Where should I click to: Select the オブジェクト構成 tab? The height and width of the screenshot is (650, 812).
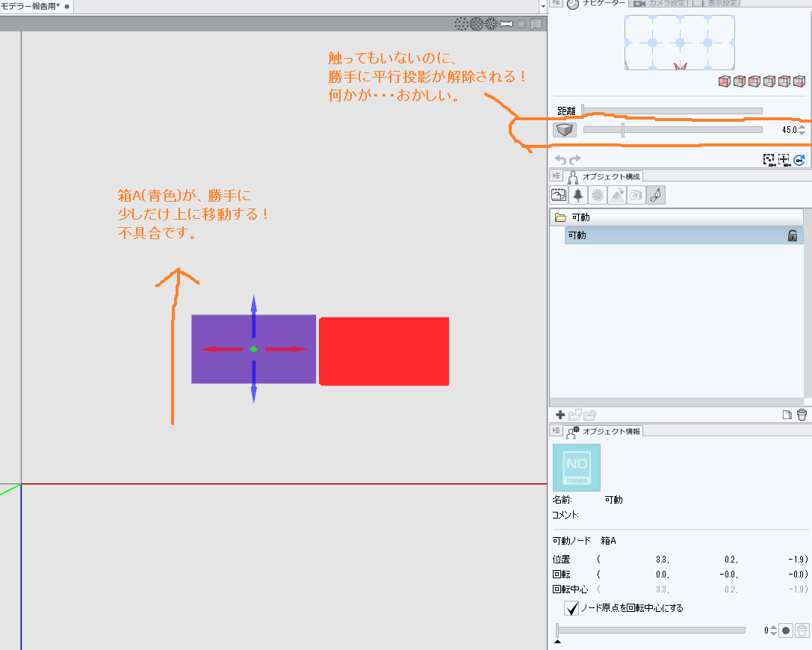[x=604, y=176]
